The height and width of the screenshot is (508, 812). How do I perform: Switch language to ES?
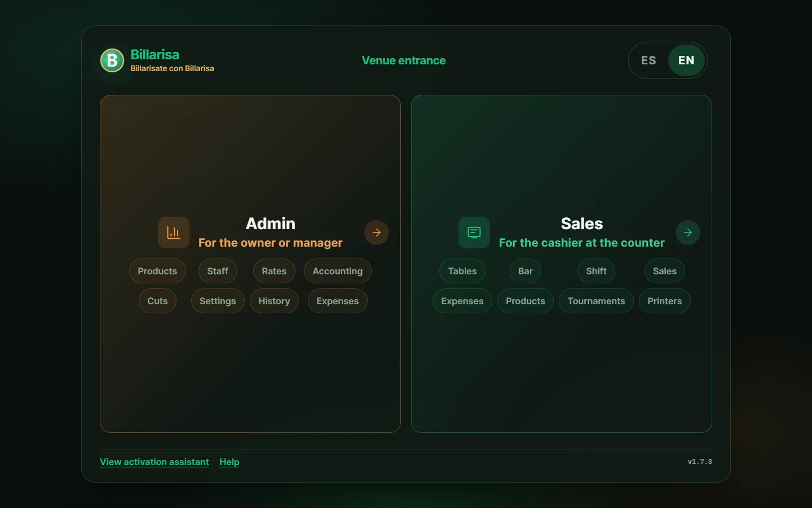pos(648,60)
